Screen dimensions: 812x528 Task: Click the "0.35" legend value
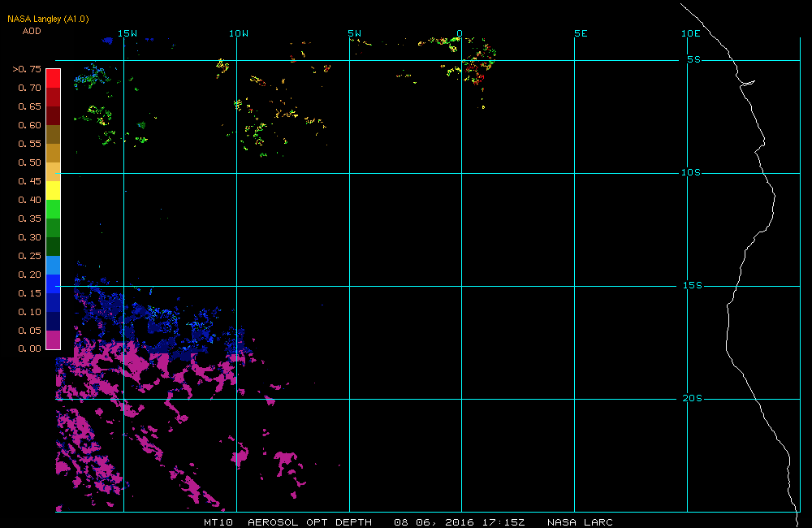pyautogui.click(x=29, y=219)
